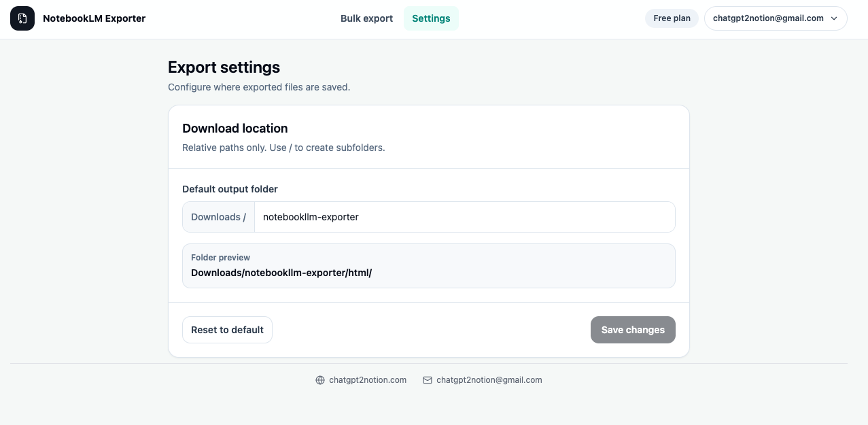This screenshot has height=425, width=868.
Task: Focus the default output folder input field
Action: pos(465,217)
